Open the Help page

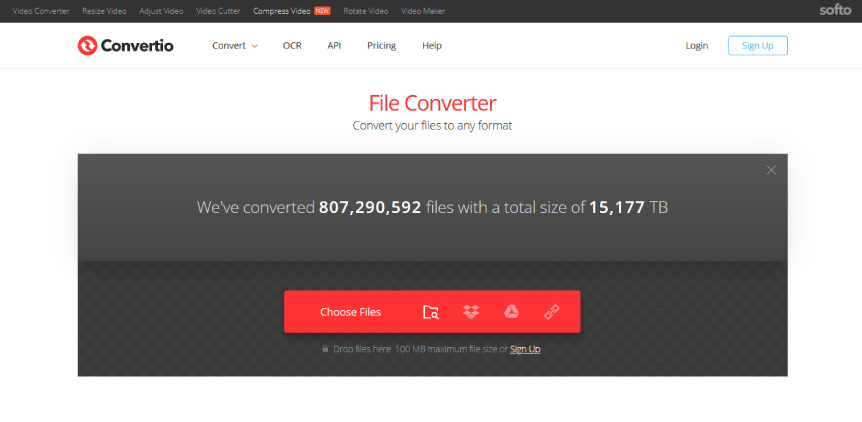point(432,46)
